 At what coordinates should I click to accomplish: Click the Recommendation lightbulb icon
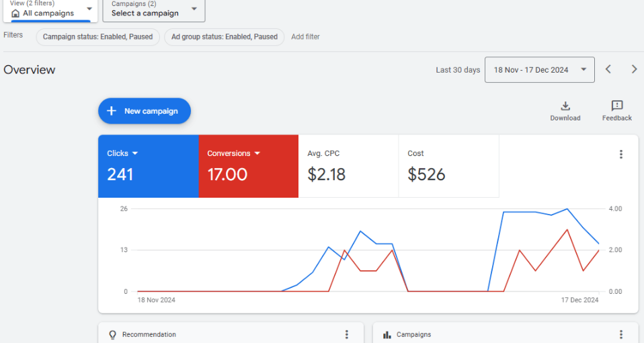[112, 335]
